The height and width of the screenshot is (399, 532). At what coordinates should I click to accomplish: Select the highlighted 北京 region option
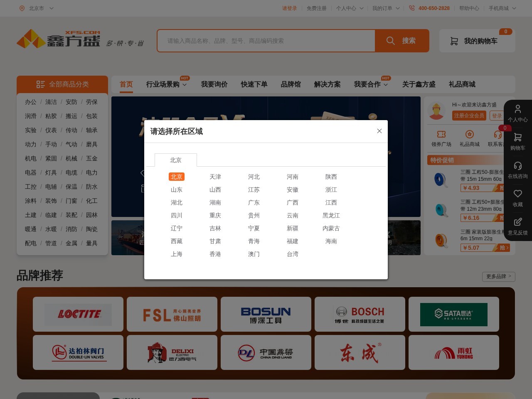[177, 177]
